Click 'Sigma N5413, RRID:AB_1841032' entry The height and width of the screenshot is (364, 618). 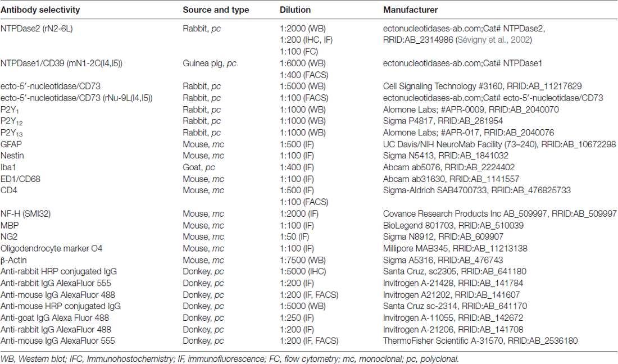[446, 156]
